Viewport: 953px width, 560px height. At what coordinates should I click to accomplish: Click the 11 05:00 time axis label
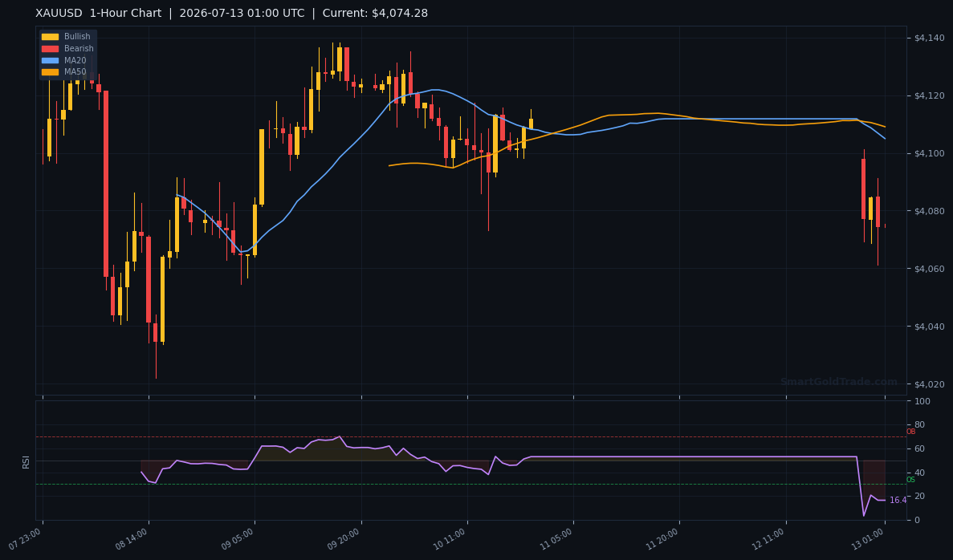coord(556,539)
